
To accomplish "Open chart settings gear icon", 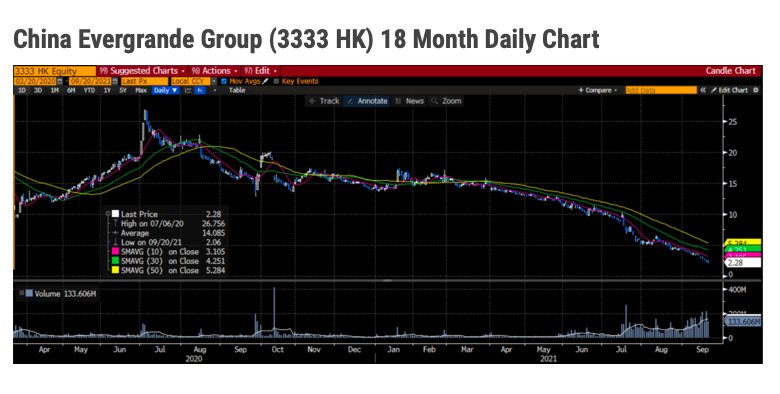I will coord(756,91).
